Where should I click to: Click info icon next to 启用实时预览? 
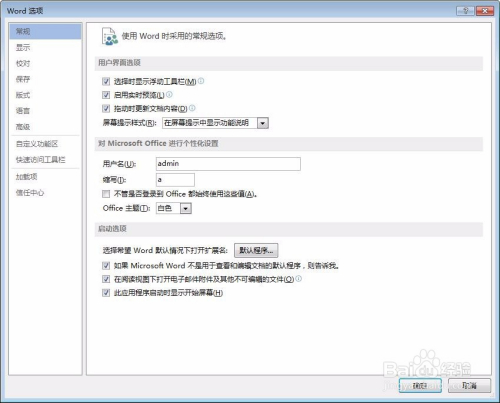pyautogui.click(x=169, y=95)
